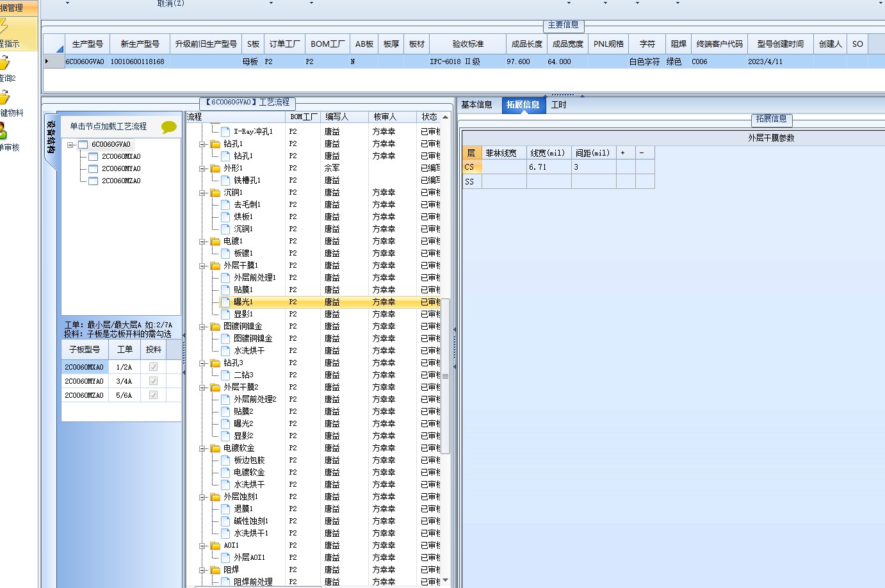Sort by the 生产型号 column header
Viewport: 885px width, 588px height.
[x=88, y=44]
